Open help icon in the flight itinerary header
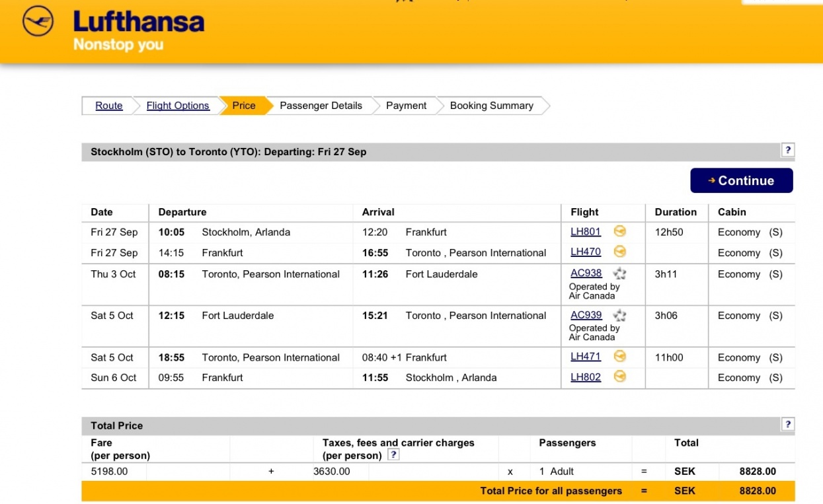This screenshot has height=504, width=823. tap(787, 150)
